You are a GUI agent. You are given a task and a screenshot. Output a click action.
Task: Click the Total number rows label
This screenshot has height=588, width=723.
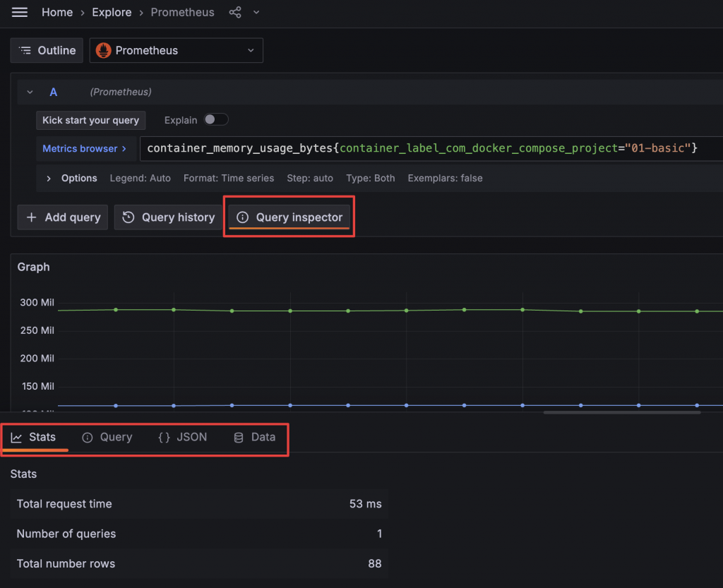(x=66, y=563)
